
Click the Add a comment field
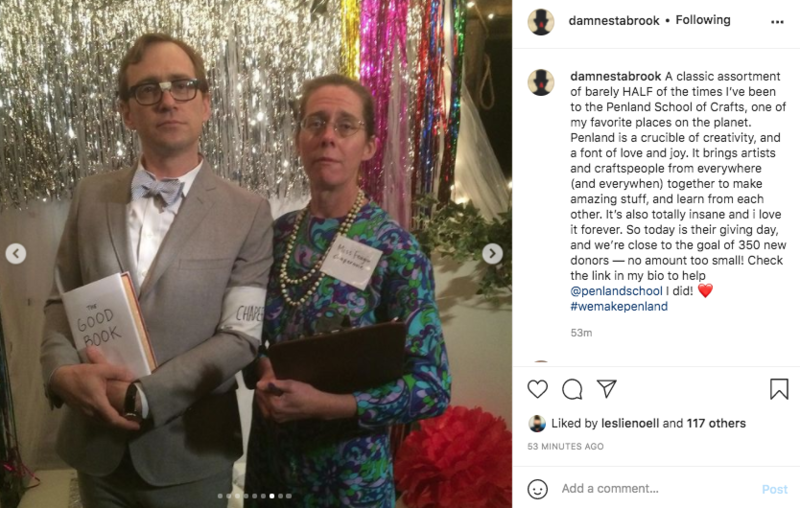pos(656,489)
